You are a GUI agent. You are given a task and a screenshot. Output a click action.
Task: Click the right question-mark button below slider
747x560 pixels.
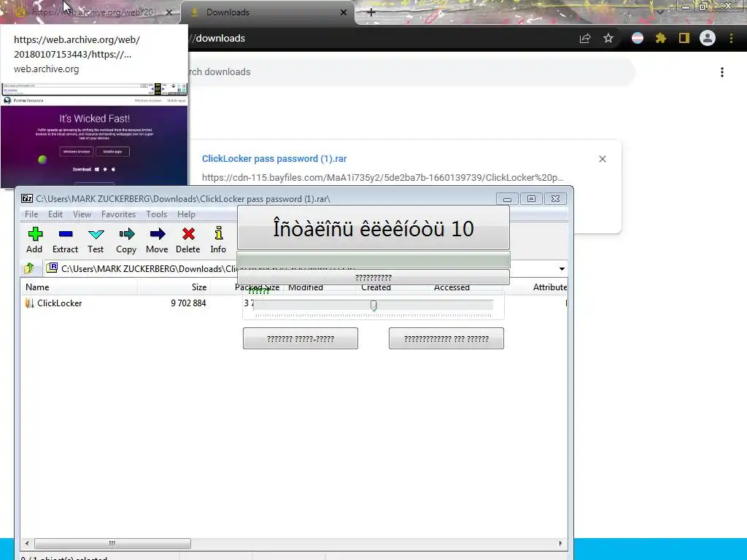[x=446, y=338]
